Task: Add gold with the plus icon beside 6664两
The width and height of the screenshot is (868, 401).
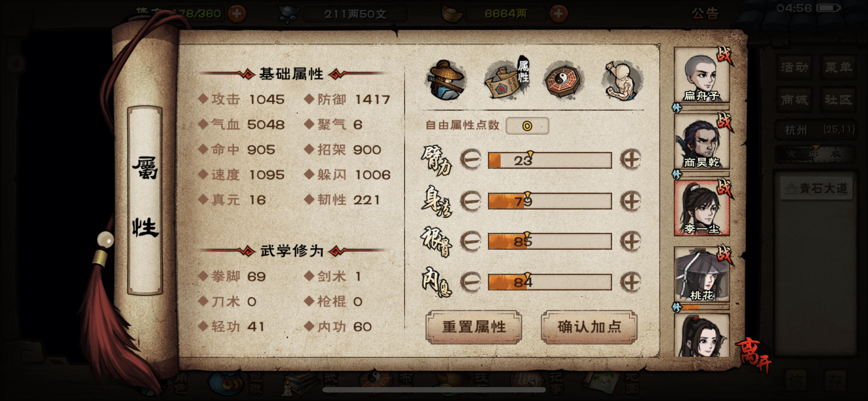Action: pos(558,14)
